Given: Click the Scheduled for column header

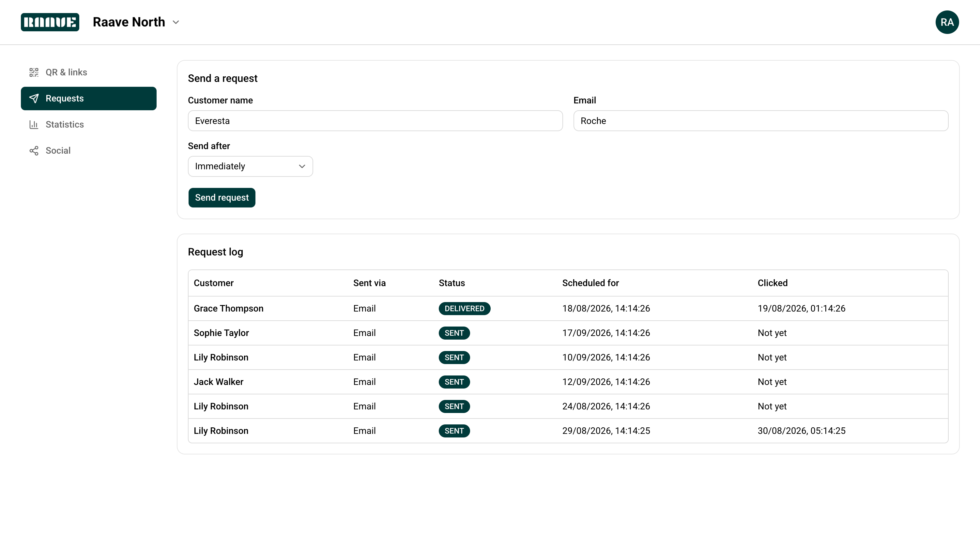Looking at the screenshot, I should coord(590,283).
